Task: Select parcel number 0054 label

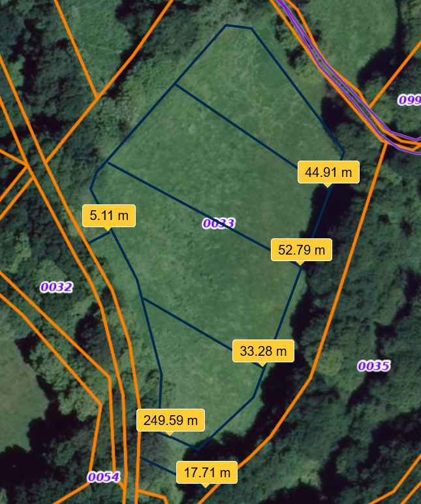Action: click(104, 477)
